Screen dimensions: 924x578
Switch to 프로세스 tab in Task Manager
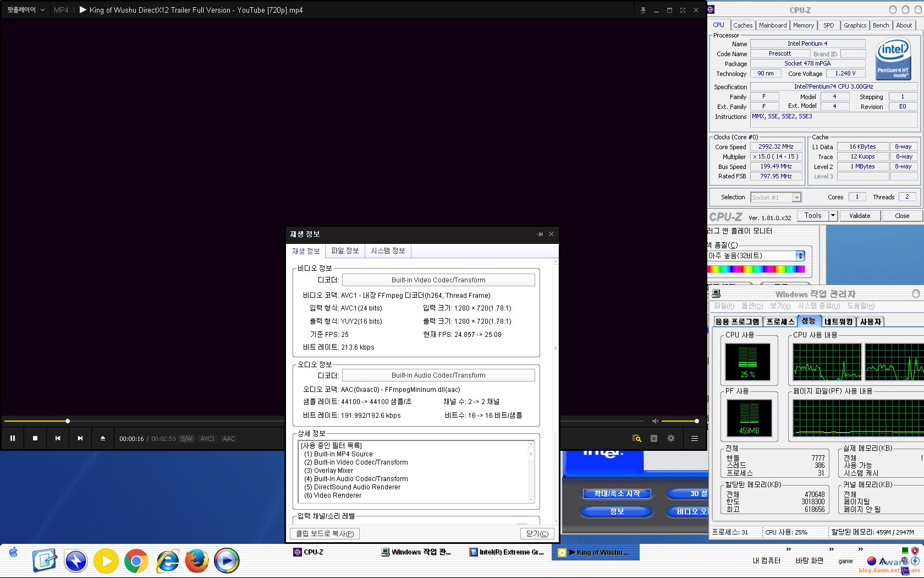(x=780, y=321)
